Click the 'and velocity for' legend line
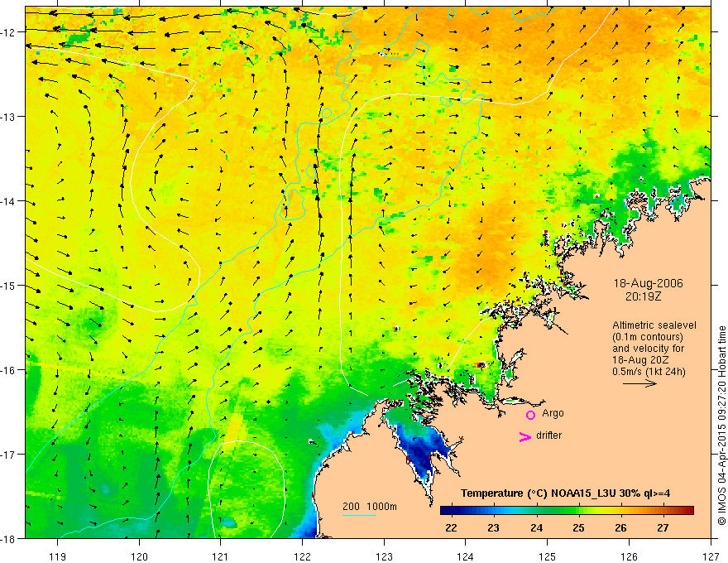Screen dimensions: 728x563 pyautogui.click(x=648, y=349)
